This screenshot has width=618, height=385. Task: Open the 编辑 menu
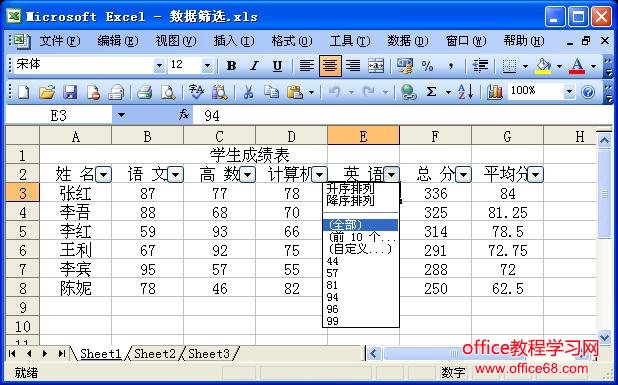tap(117, 41)
